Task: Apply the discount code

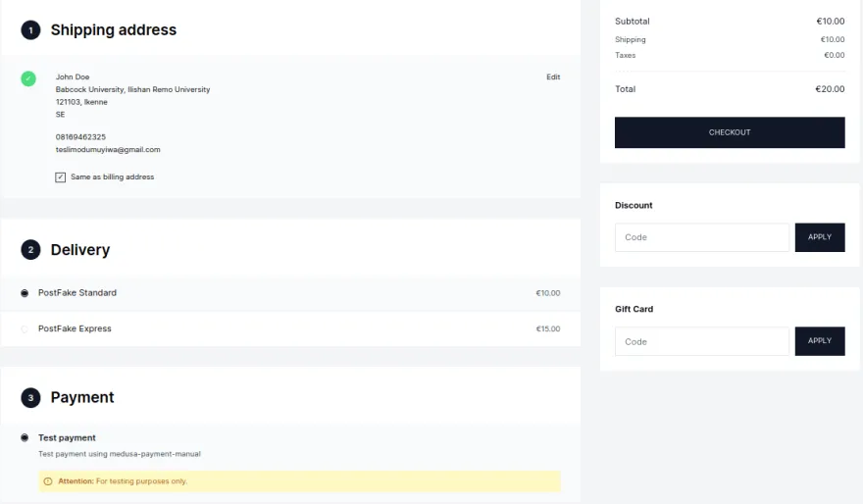Action: 819,237
